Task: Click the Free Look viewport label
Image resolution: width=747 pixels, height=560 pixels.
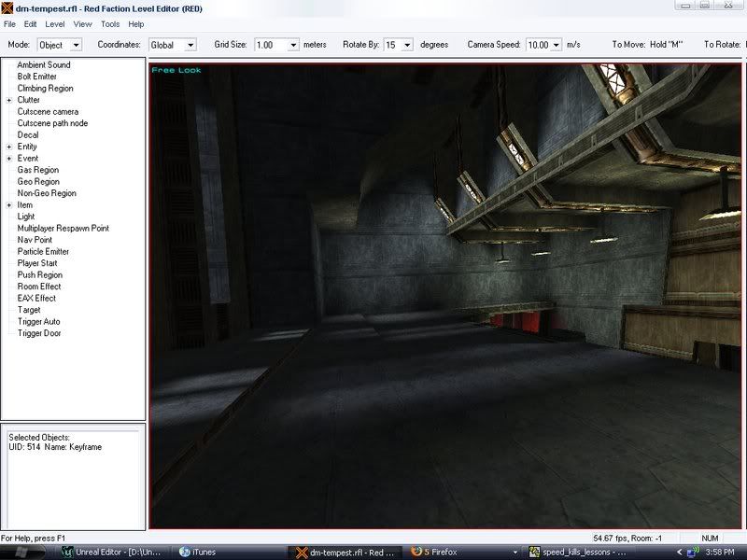Action: [176, 70]
